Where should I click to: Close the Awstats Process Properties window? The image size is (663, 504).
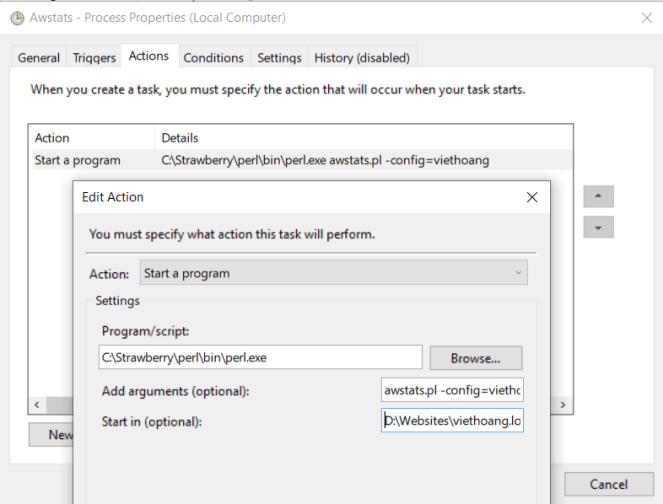pyautogui.click(x=645, y=18)
